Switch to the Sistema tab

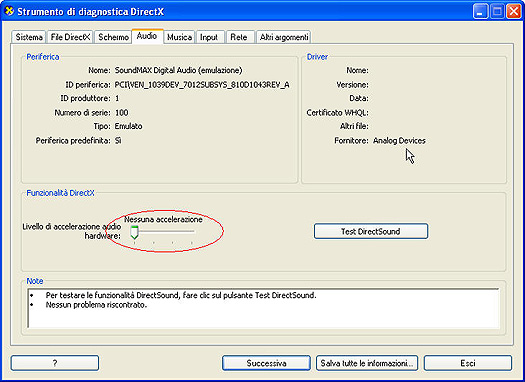click(x=28, y=37)
